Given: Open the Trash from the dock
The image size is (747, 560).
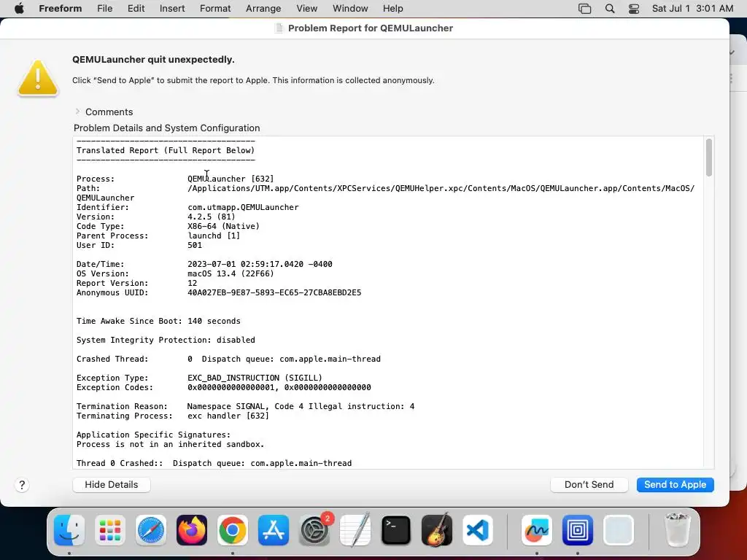Looking at the screenshot, I should [x=677, y=530].
